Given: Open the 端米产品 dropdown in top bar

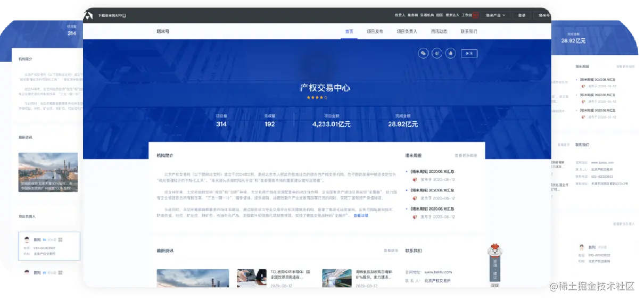Looking at the screenshot, I should pos(496,15).
